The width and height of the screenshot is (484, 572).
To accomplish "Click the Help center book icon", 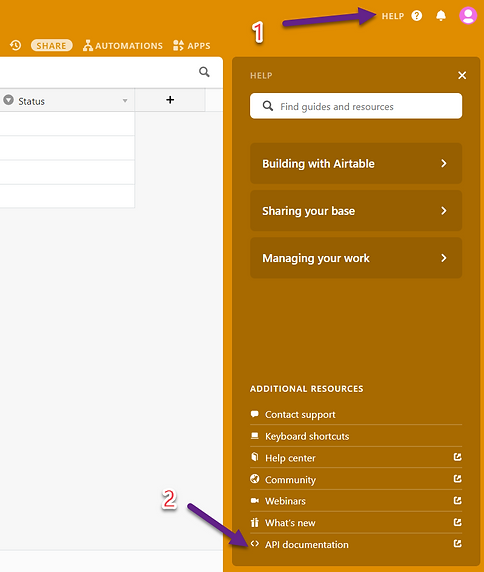I will (x=255, y=457).
